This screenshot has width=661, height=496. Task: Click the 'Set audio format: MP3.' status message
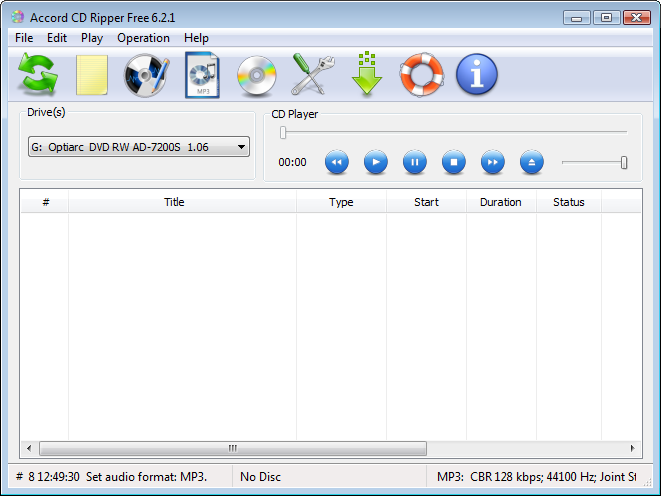[146, 477]
